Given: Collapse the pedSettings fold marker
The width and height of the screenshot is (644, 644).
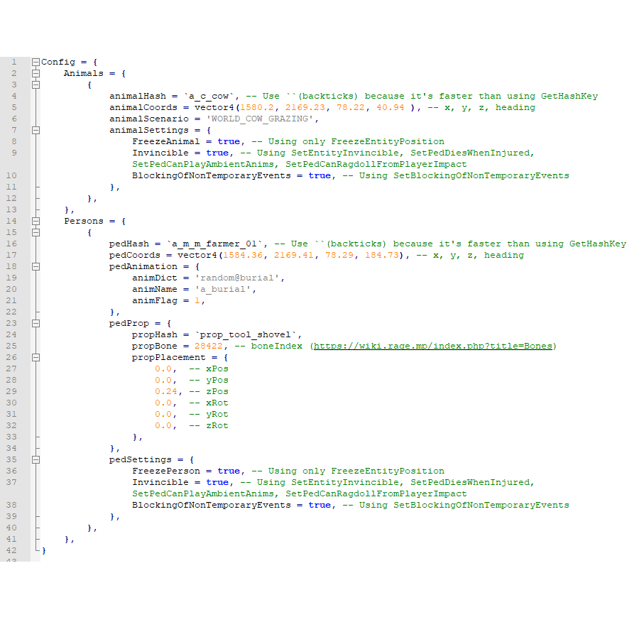Looking at the screenshot, I should (36, 459).
